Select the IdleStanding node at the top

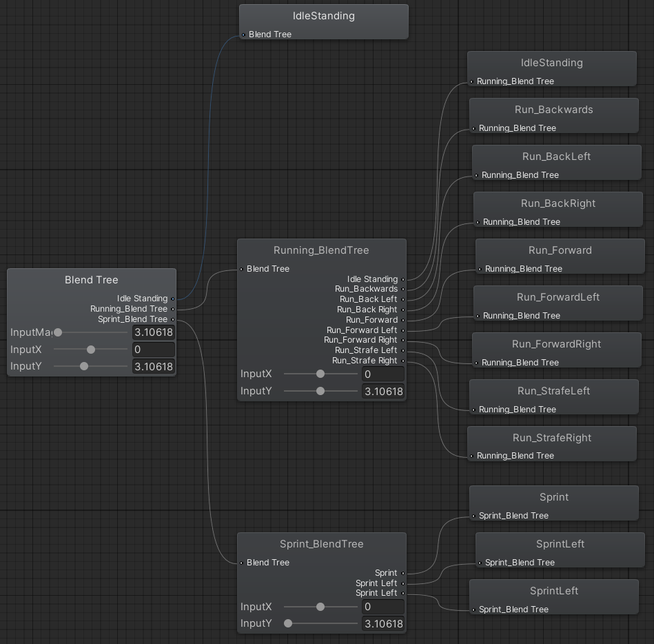[x=323, y=16]
